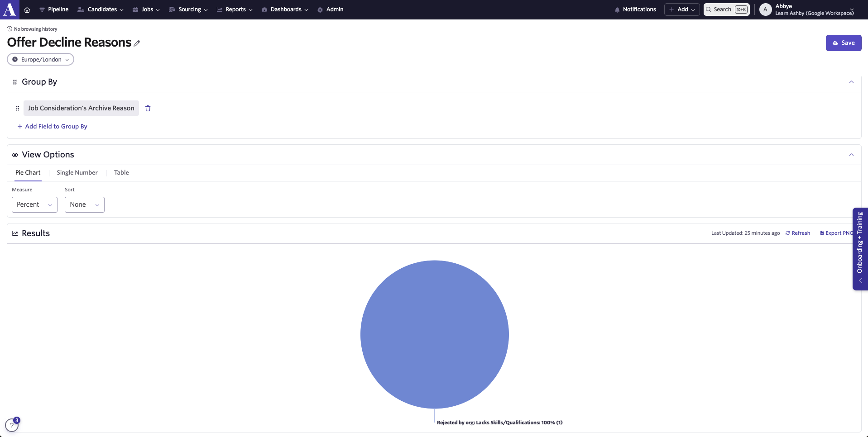Open the Measure Percent dropdown
The image size is (868, 437).
click(x=34, y=204)
